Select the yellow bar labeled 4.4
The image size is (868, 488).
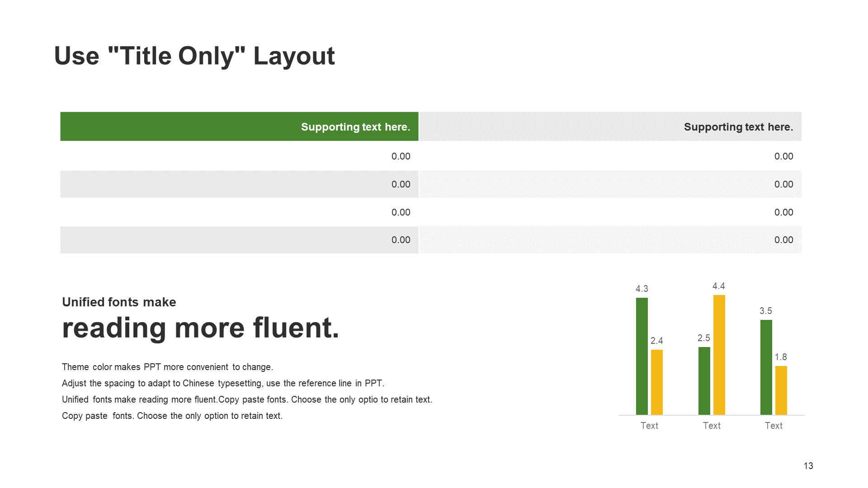(719, 355)
